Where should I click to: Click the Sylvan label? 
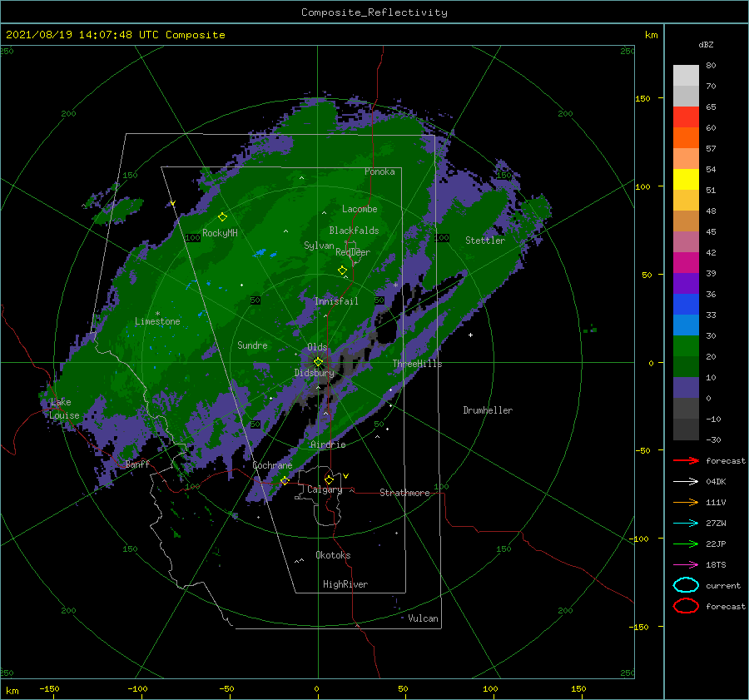pos(319,246)
